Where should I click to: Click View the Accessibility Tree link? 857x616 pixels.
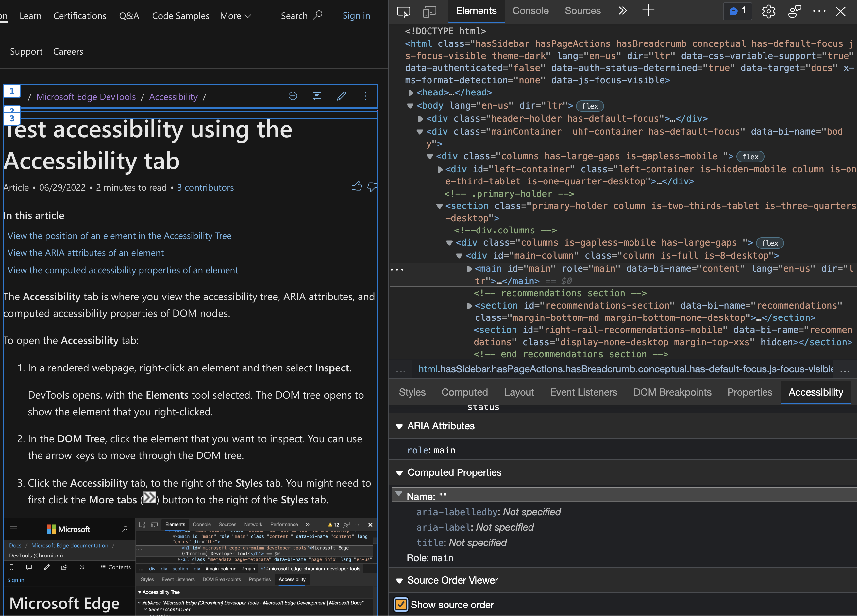pos(120,235)
